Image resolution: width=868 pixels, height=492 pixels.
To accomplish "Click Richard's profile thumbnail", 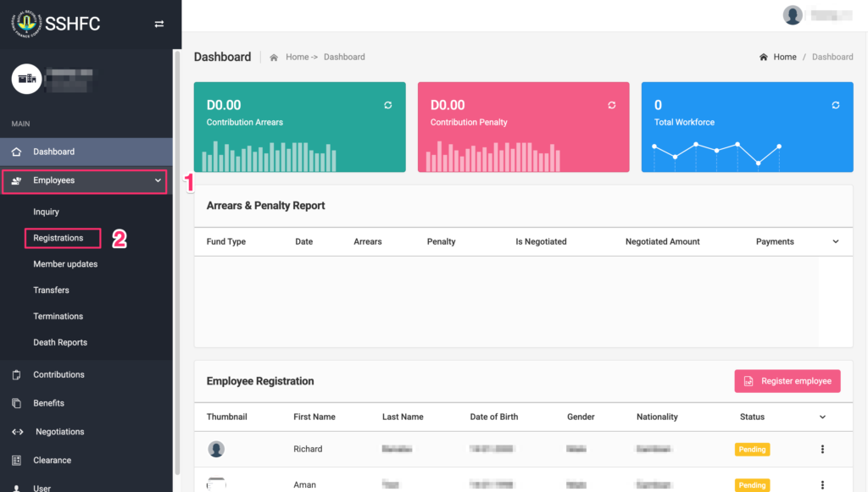I will pyautogui.click(x=216, y=449).
